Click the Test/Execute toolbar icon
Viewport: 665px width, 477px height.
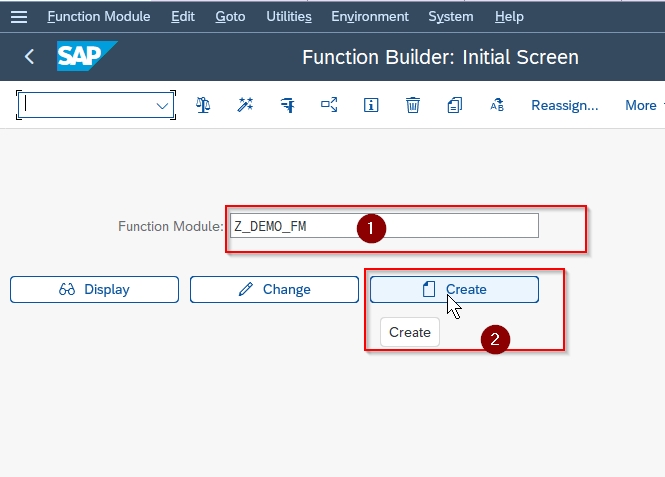(287, 105)
